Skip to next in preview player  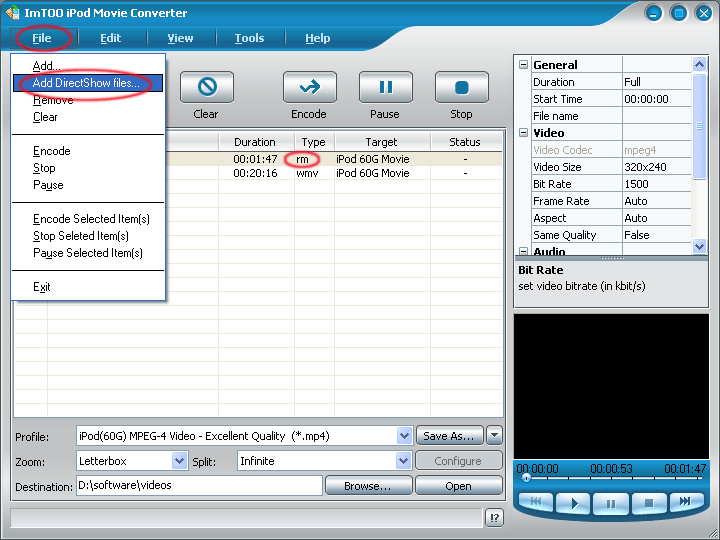[686, 501]
